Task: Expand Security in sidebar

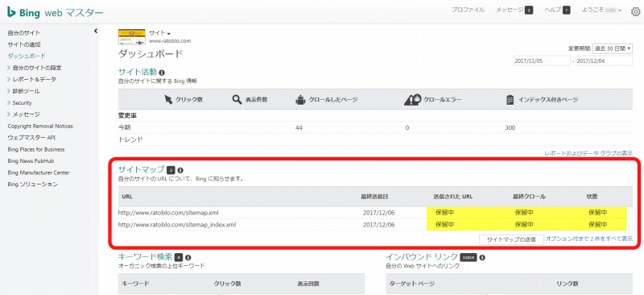Action: [x=19, y=102]
